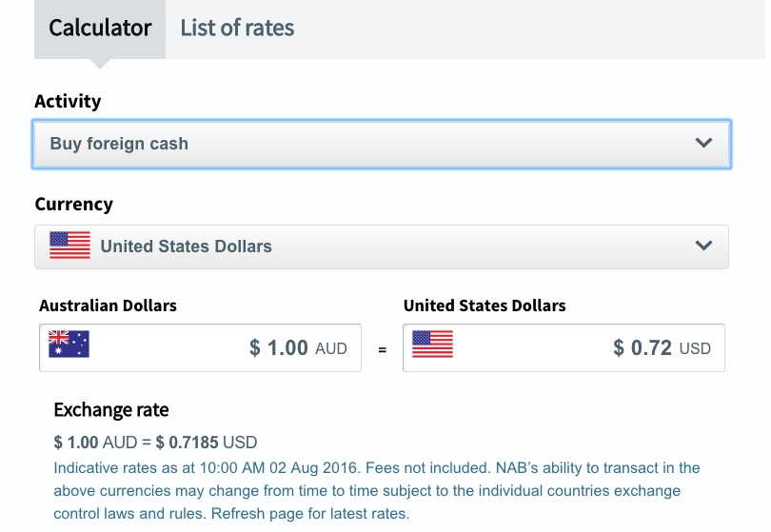Click the chevron arrow in Currency dropdown
Image resolution: width=771 pixels, height=532 pixels.
pos(703,246)
